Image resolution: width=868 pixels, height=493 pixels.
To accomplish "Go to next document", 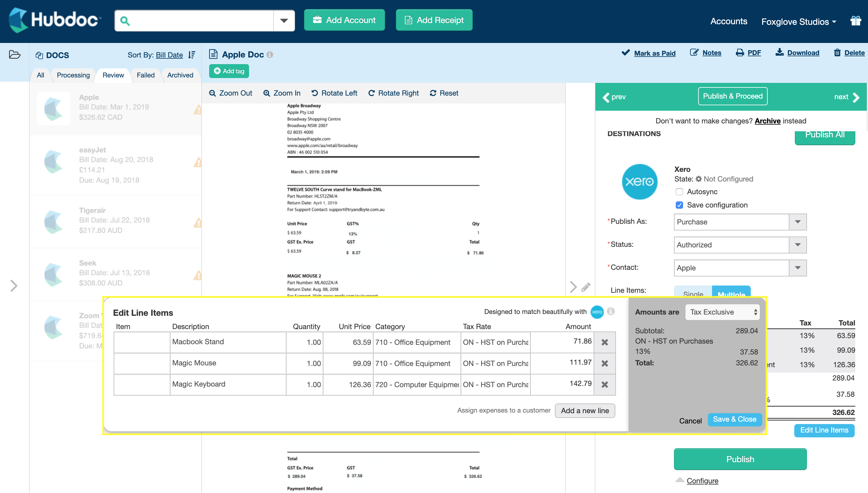I will tap(847, 97).
